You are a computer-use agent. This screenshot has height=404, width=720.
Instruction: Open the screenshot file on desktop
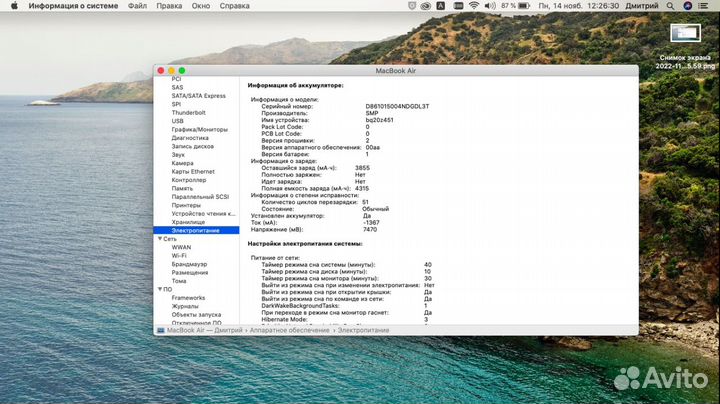[x=685, y=33]
